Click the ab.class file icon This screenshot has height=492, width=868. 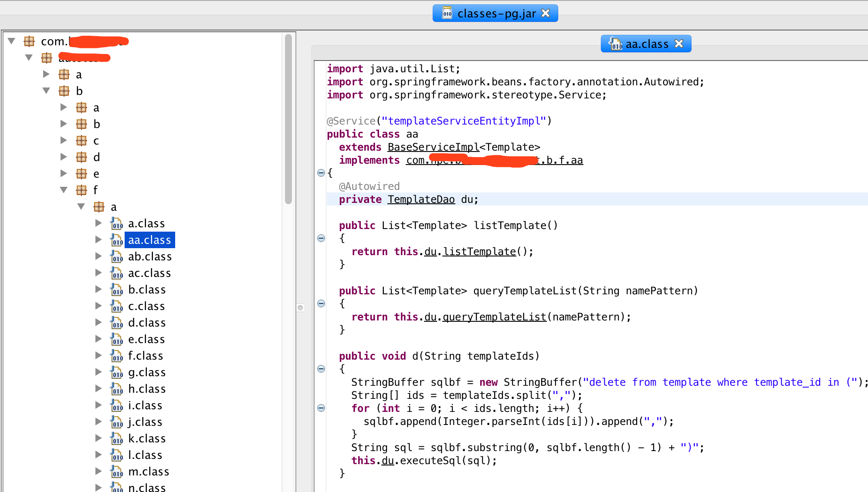click(x=116, y=256)
